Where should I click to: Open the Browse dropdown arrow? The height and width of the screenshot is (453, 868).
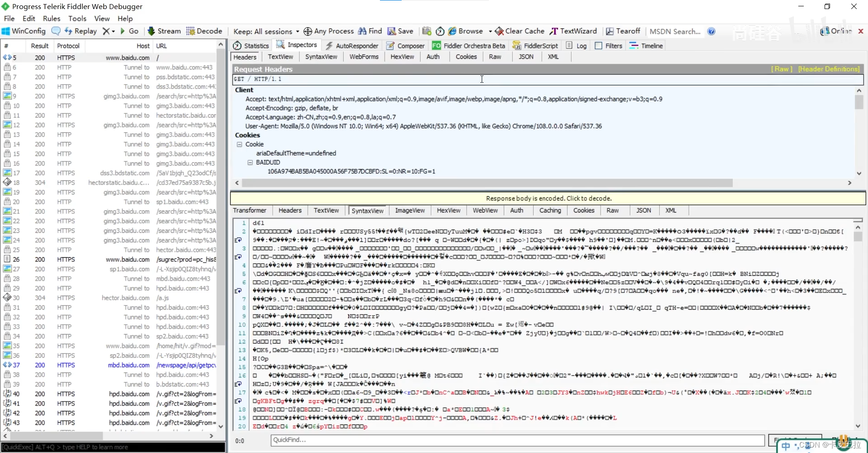(490, 31)
